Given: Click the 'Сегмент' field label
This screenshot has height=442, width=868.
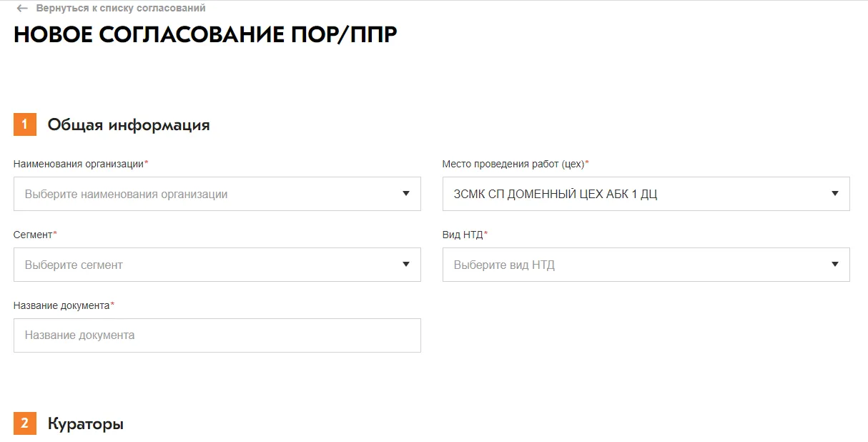Looking at the screenshot, I should [x=34, y=235].
